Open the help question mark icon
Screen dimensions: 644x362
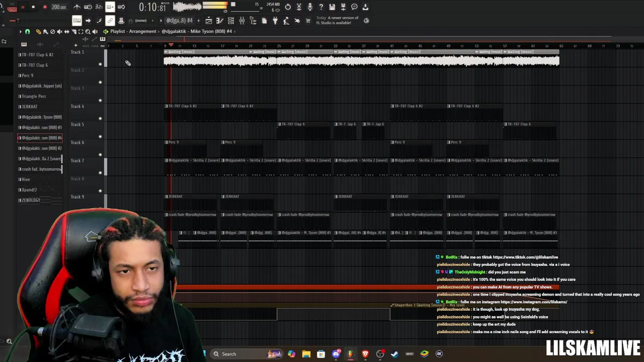(321, 7)
